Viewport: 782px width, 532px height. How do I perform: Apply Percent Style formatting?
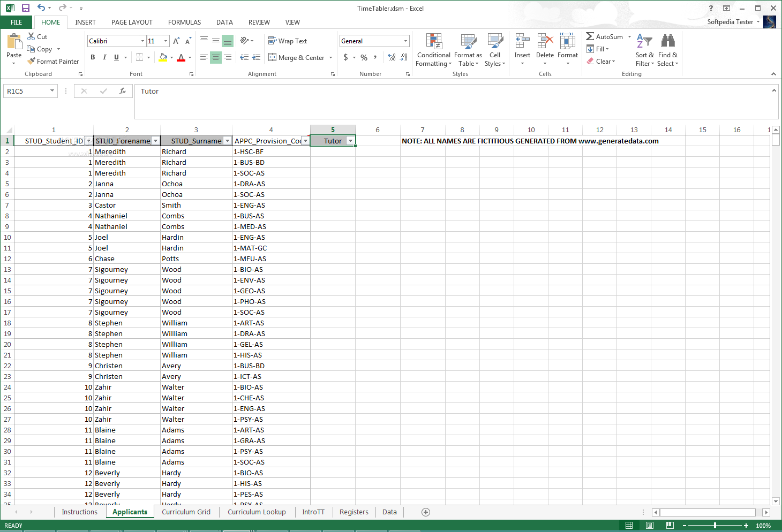click(x=364, y=57)
